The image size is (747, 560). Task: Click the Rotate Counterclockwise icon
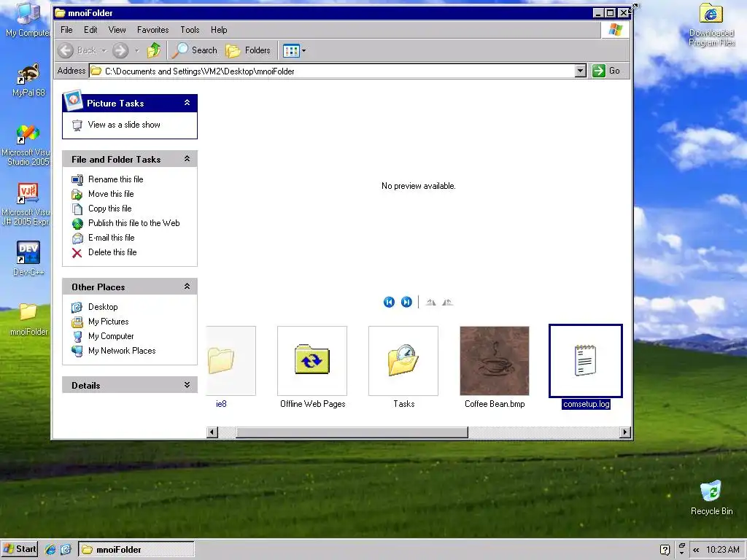pos(447,302)
